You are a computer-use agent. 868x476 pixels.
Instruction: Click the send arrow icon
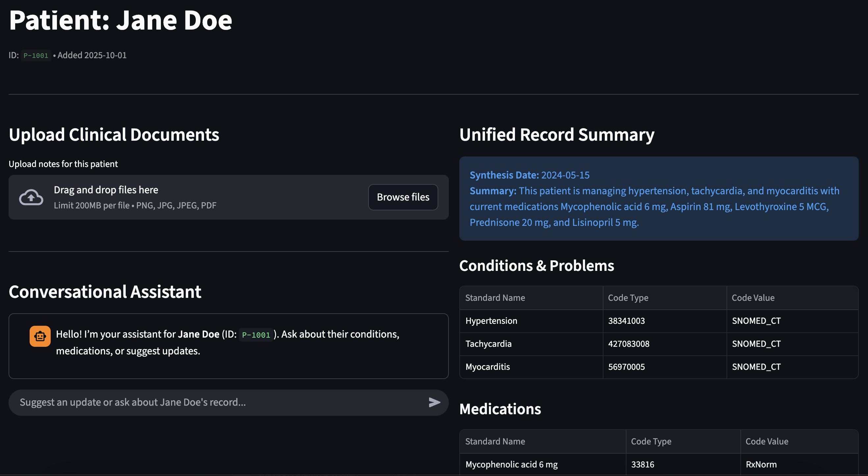coord(434,402)
